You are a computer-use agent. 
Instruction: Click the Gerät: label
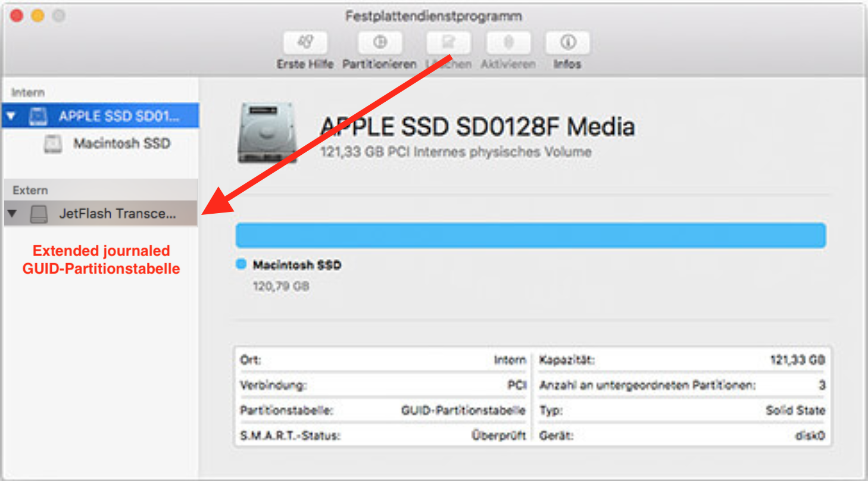click(556, 436)
